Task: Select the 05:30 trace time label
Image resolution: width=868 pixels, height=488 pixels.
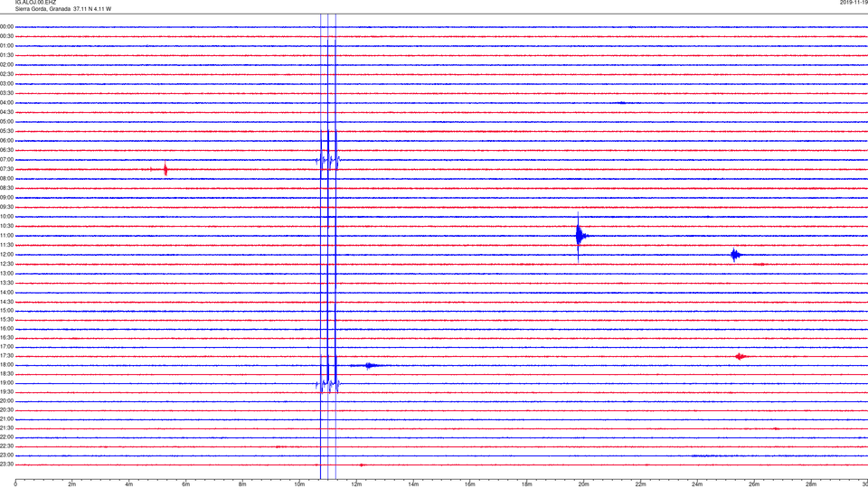Action: [6, 131]
